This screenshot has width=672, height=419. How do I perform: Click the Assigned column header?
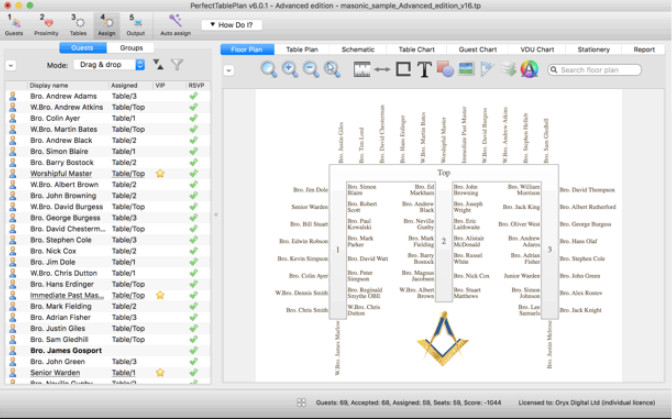pos(131,85)
